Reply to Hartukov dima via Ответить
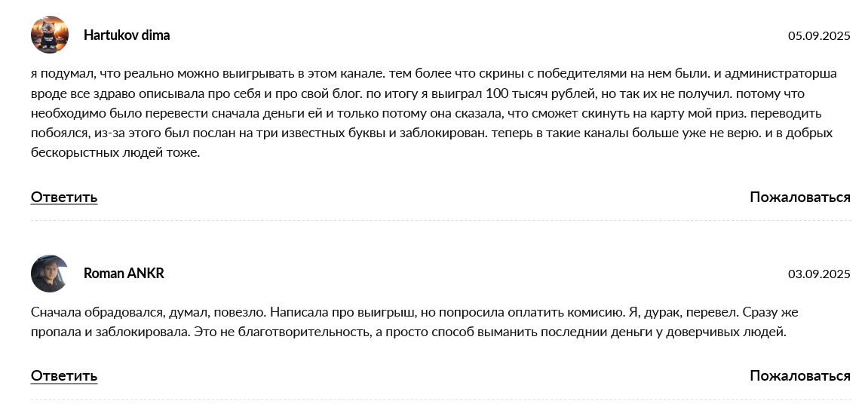The image size is (868, 404). pos(64,197)
